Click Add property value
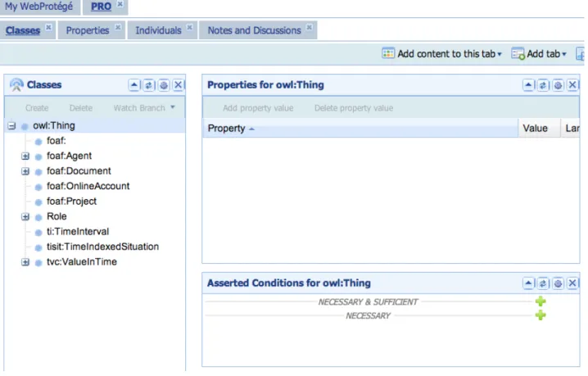This screenshot has width=588, height=376. coord(258,108)
